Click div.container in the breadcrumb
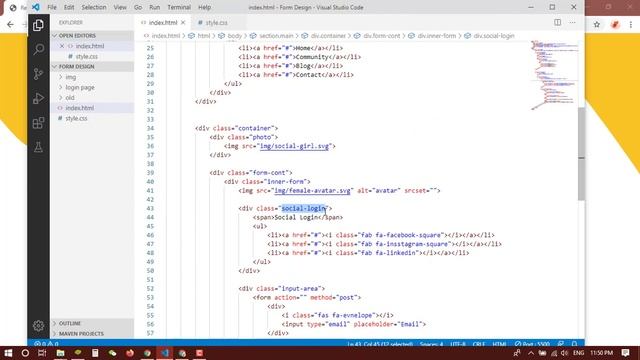The height and width of the screenshot is (360, 640). (x=328, y=36)
